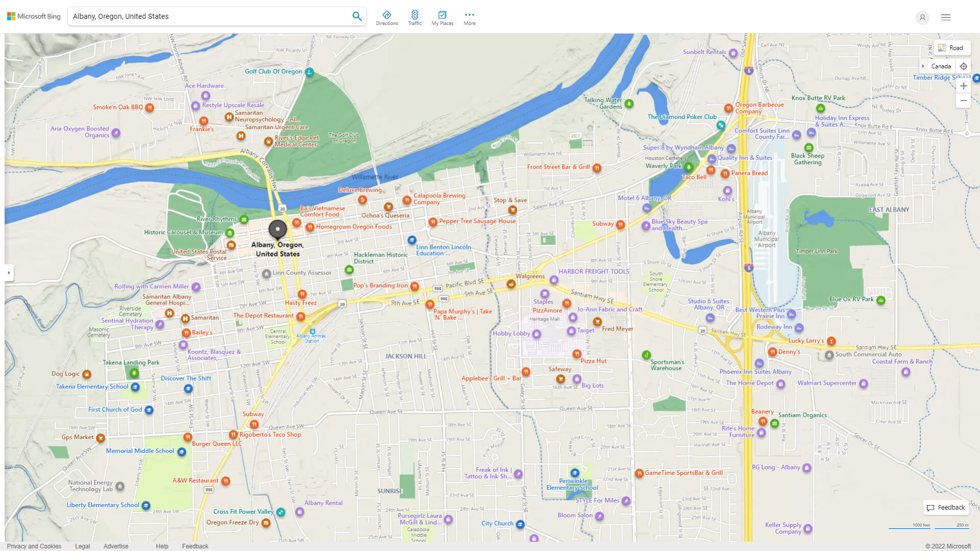Select the Directions icon

[x=387, y=17]
